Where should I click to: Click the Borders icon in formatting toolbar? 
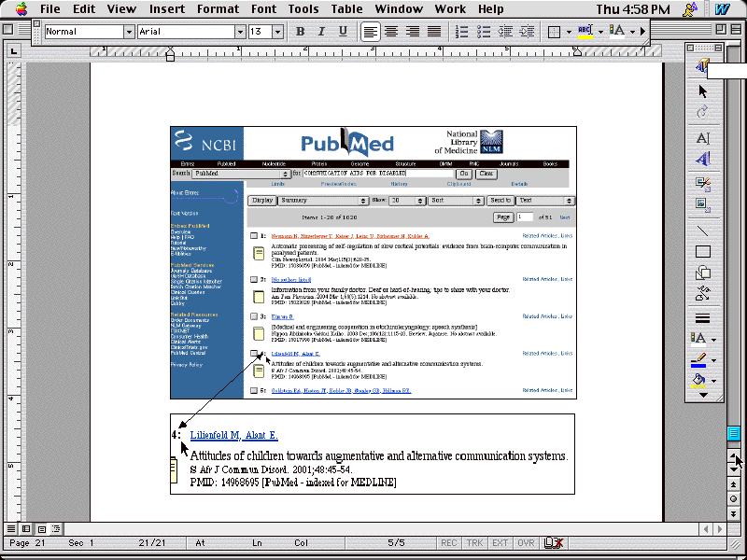[554, 32]
